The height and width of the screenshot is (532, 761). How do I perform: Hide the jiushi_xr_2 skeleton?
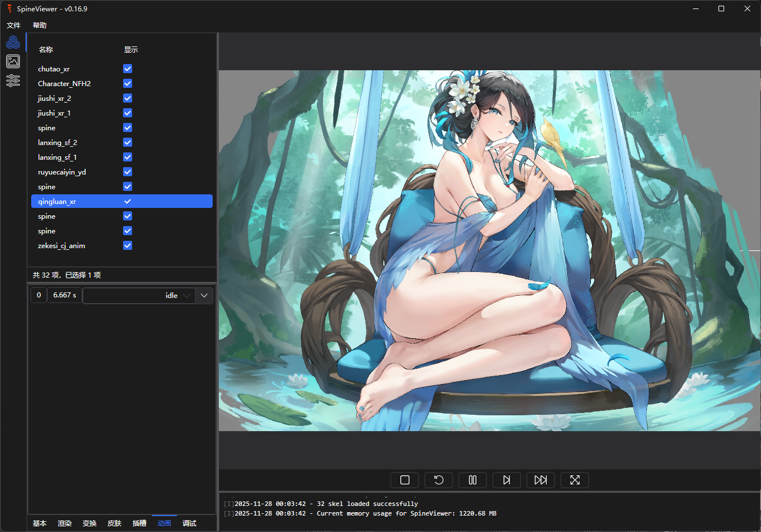[x=128, y=98]
